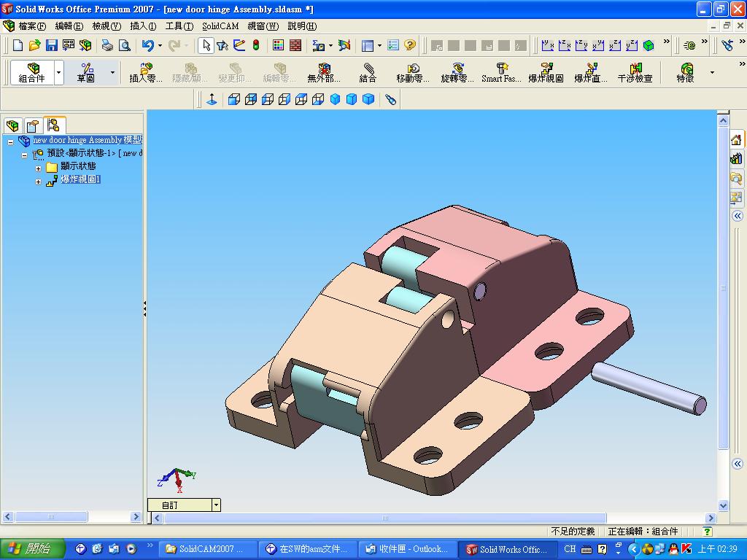Screen dimensions: 747x560
Task: Open the 說明(H) menu
Action: coord(302,26)
